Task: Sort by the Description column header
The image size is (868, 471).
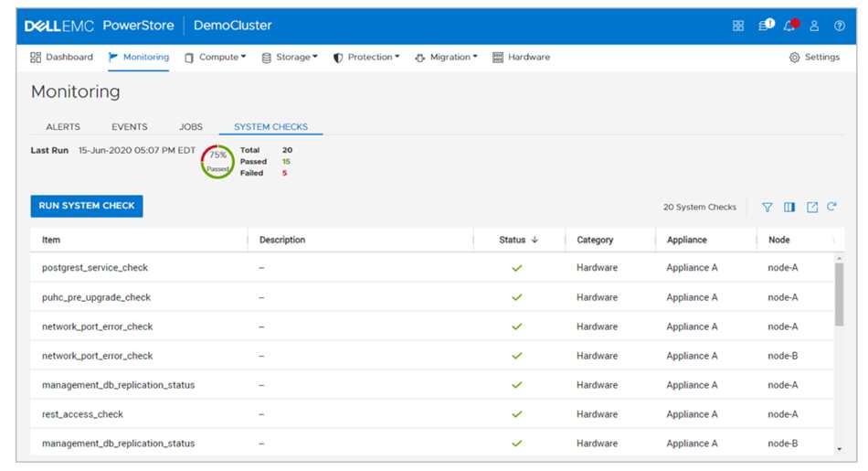Action: click(282, 240)
